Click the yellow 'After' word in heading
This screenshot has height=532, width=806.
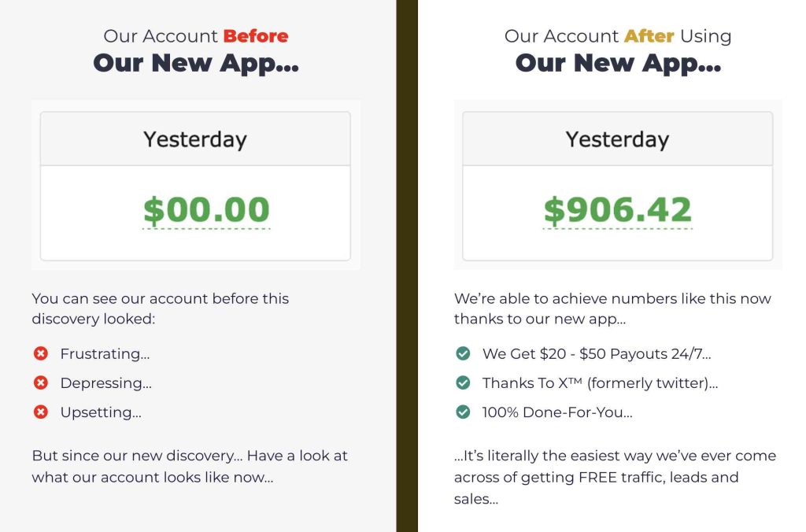[649, 36]
